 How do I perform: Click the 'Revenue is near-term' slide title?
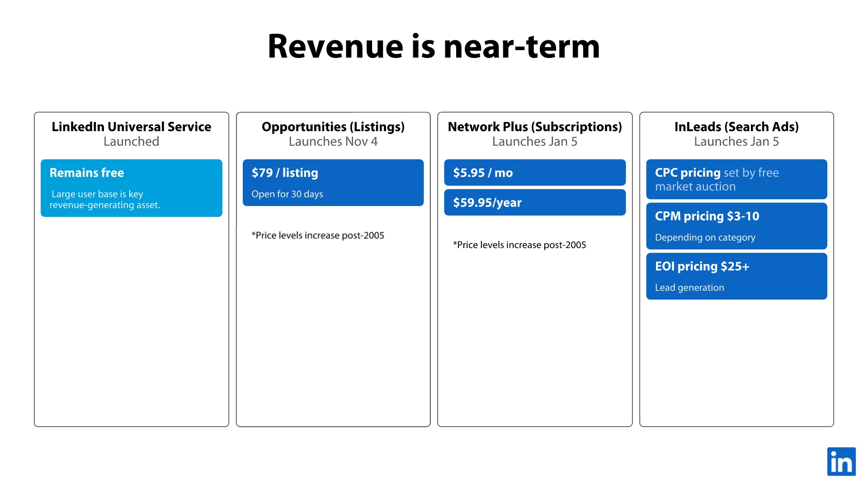pos(434,47)
